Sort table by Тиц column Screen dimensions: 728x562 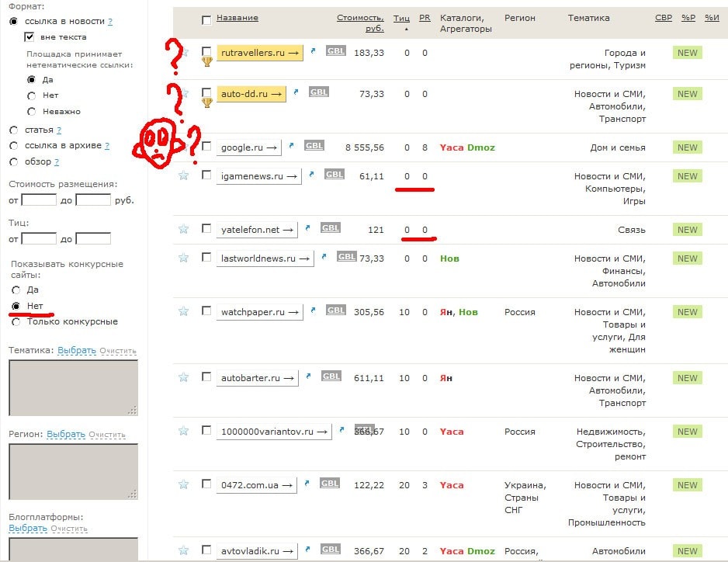tap(401, 18)
